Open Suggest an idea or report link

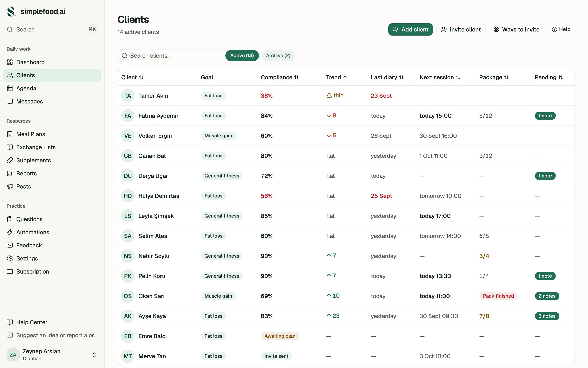point(52,335)
